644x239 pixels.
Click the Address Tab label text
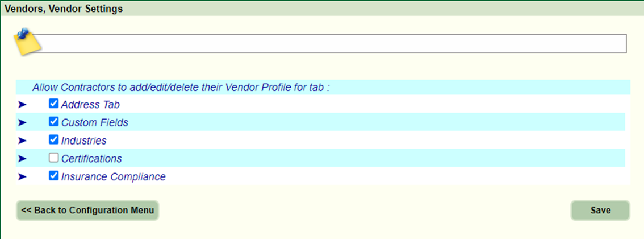pyautogui.click(x=90, y=105)
